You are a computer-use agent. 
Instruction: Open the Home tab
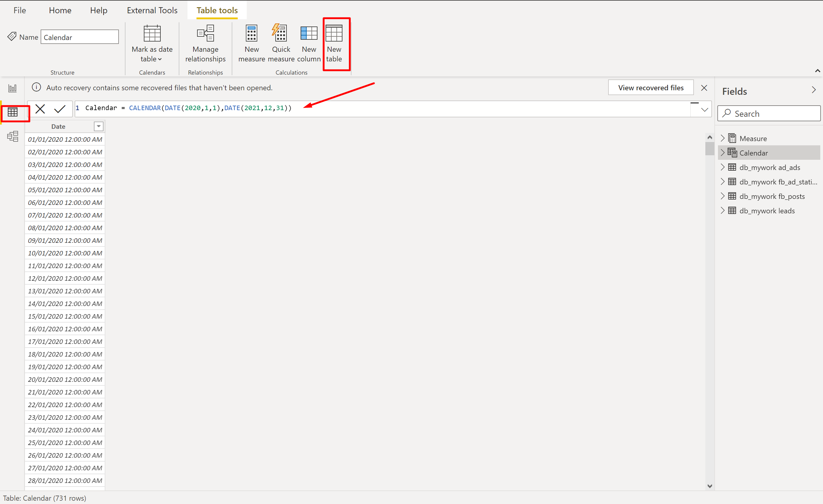coord(60,10)
